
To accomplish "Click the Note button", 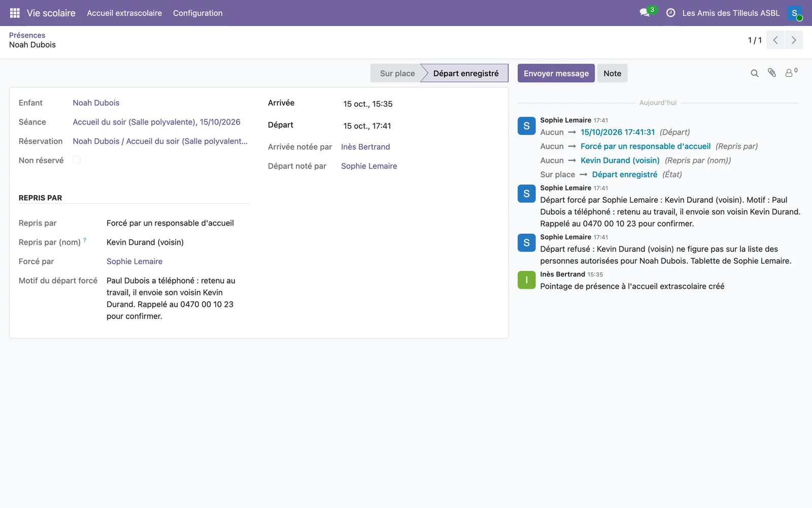I will [612, 73].
